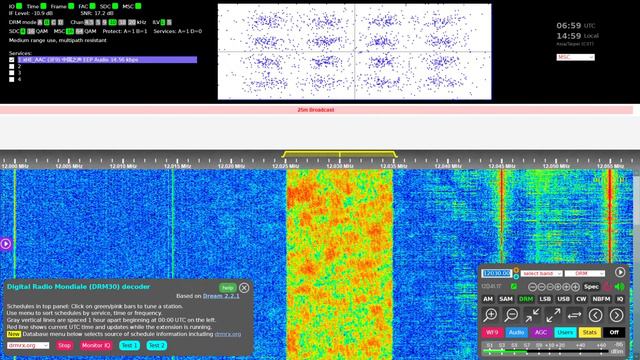Screen dimensions: 640x360
Task: Click the Monitor IQ button
Action: (96, 345)
